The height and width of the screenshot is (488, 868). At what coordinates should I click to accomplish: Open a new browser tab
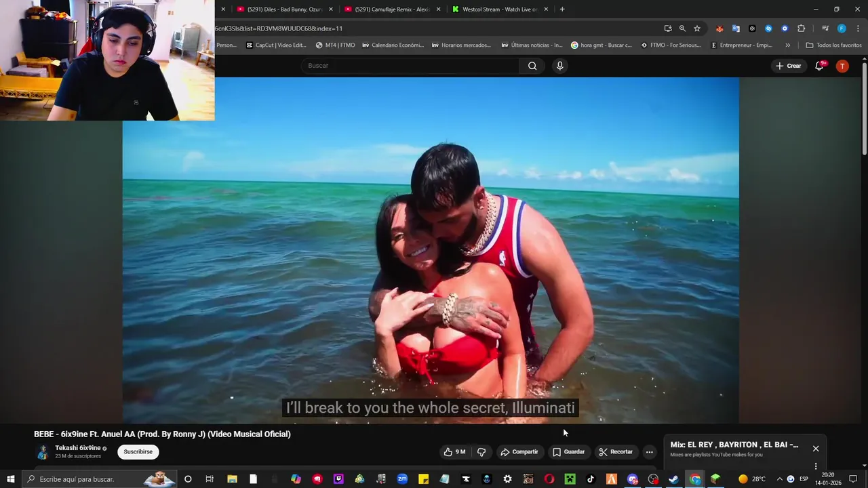point(562,9)
